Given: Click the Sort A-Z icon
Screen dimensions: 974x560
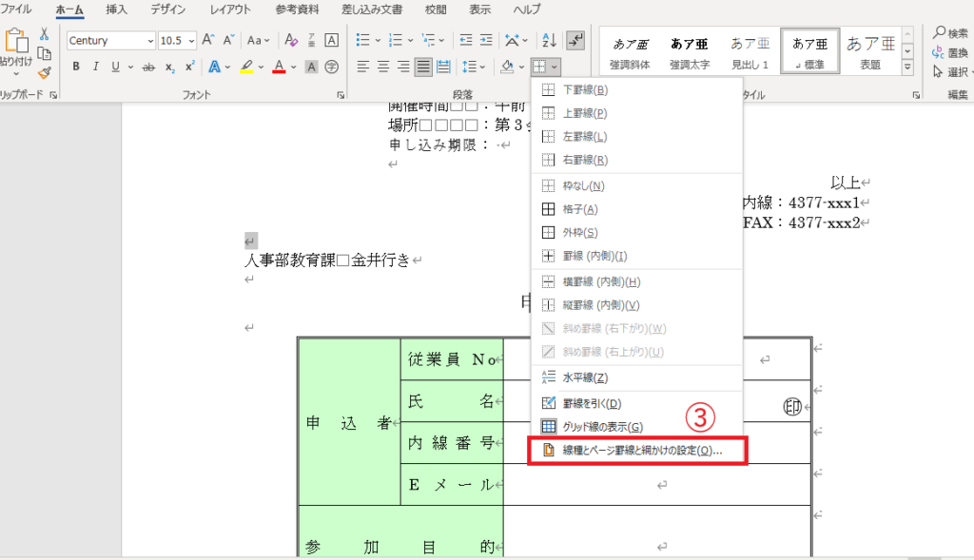Looking at the screenshot, I should 549,40.
